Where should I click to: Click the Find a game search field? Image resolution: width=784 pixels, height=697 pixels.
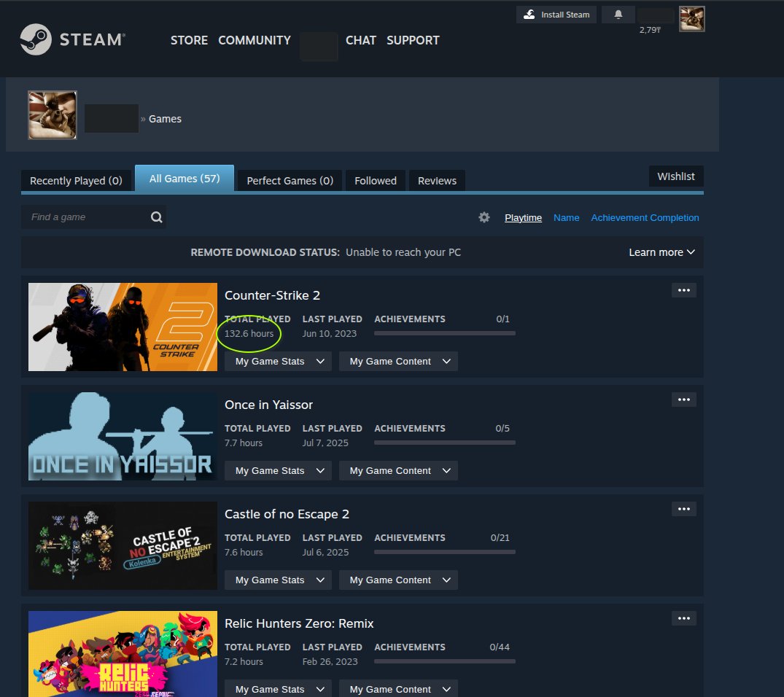(x=86, y=217)
